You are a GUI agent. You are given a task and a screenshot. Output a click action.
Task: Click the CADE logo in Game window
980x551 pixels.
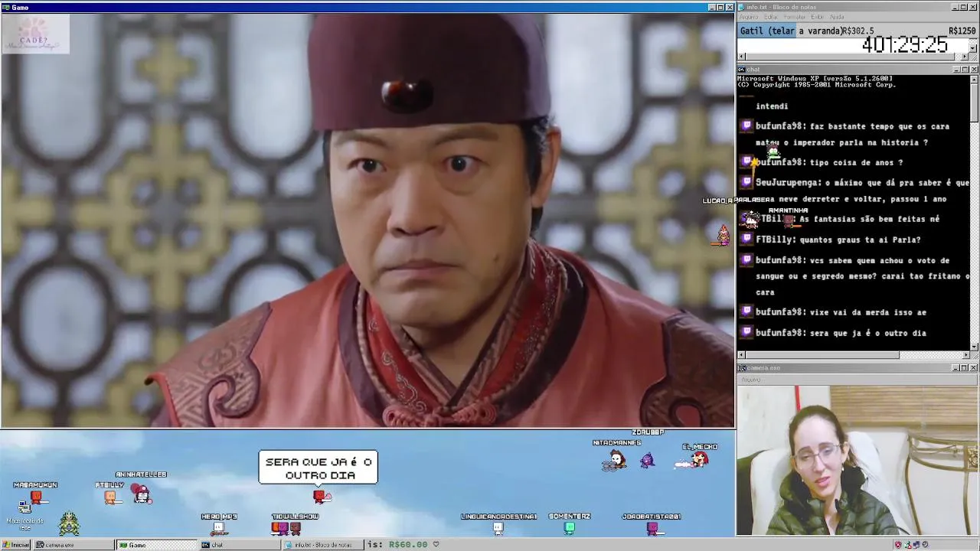click(x=35, y=34)
